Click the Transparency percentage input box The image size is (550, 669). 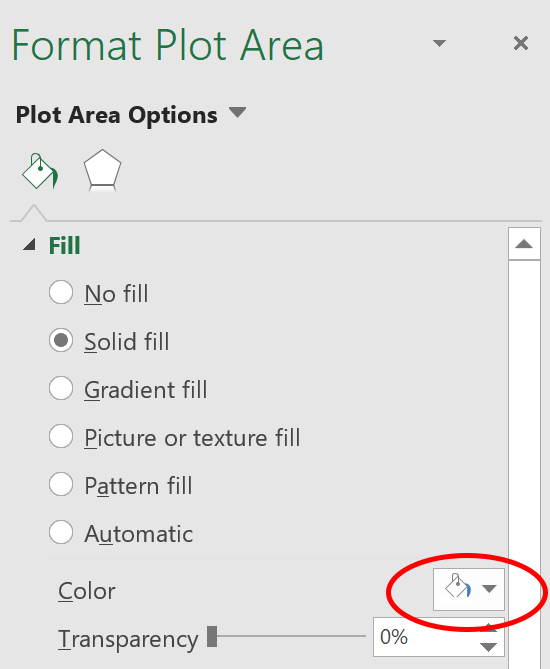pyautogui.click(x=427, y=637)
